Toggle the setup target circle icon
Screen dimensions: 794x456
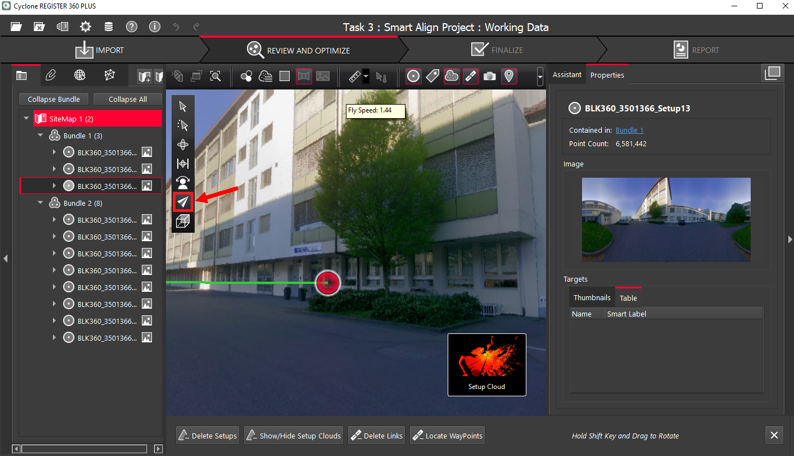[x=413, y=76]
